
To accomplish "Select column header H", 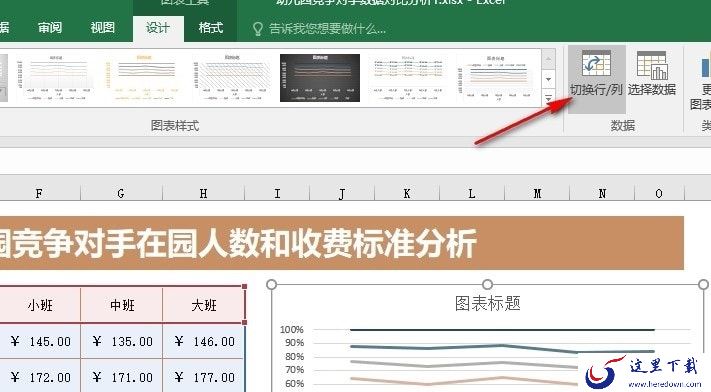I will pos(203,194).
